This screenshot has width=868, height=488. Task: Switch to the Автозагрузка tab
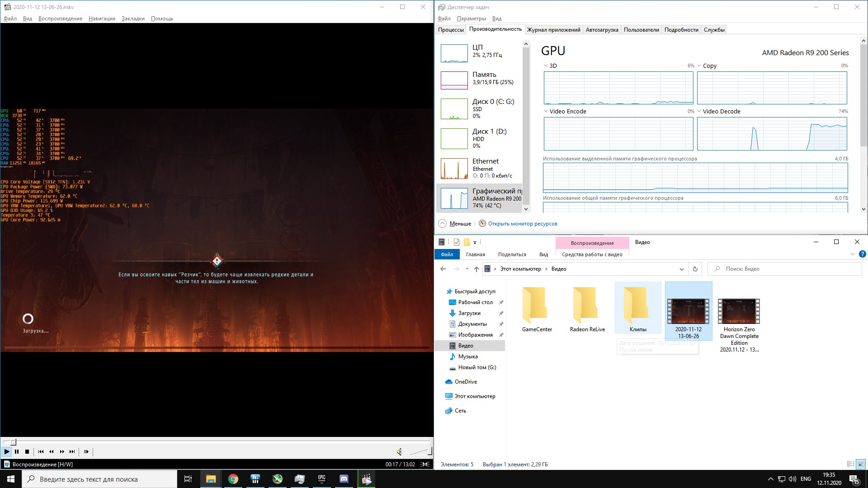click(x=602, y=30)
